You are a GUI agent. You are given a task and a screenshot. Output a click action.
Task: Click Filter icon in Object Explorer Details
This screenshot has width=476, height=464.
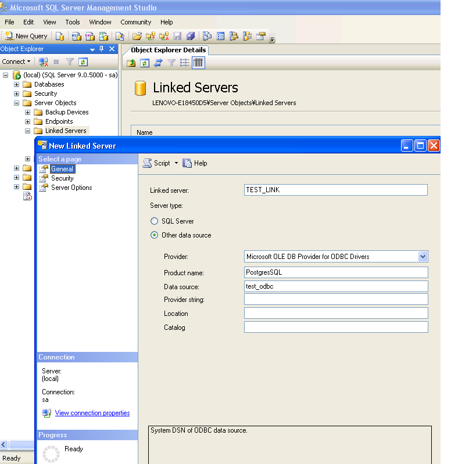pos(171,63)
